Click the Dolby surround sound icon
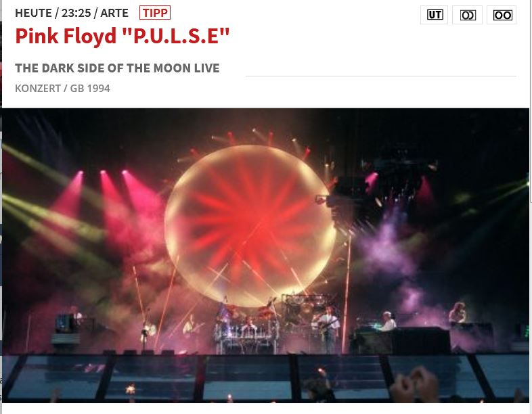The image size is (532, 414). [x=467, y=15]
